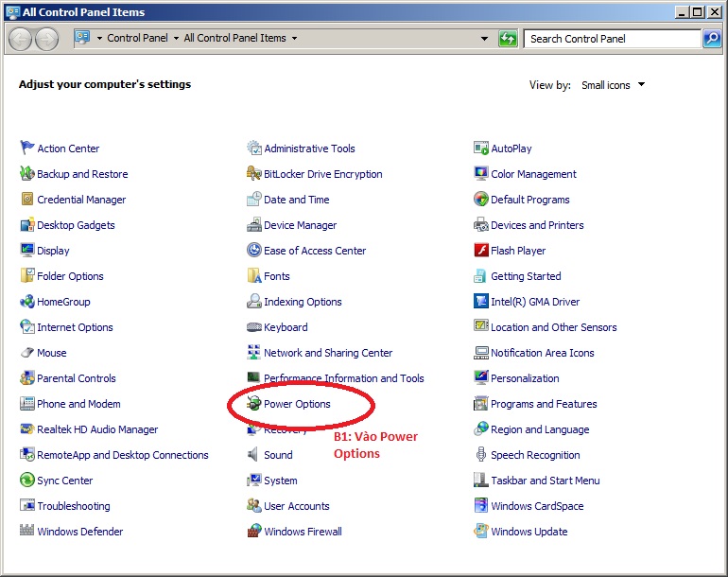Viewport: 728px width, 577px height.
Task: Click the Internet Options icon
Action: tap(26, 326)
